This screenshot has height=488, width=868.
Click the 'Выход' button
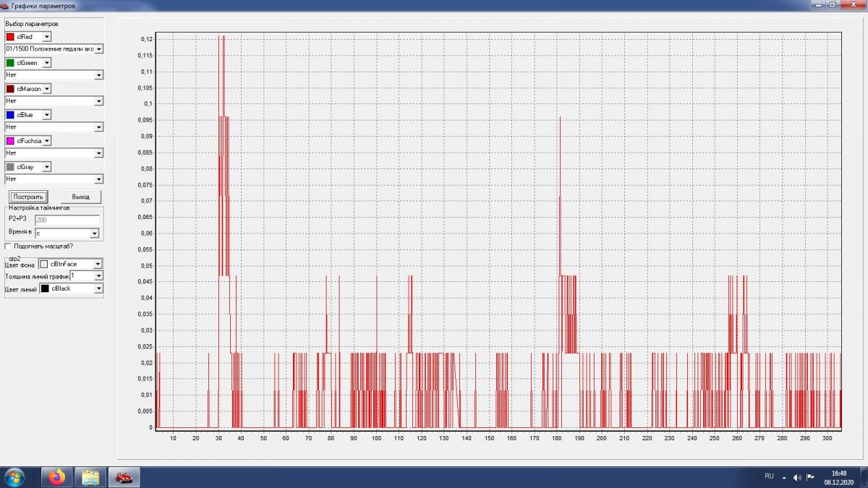[81, 197]
